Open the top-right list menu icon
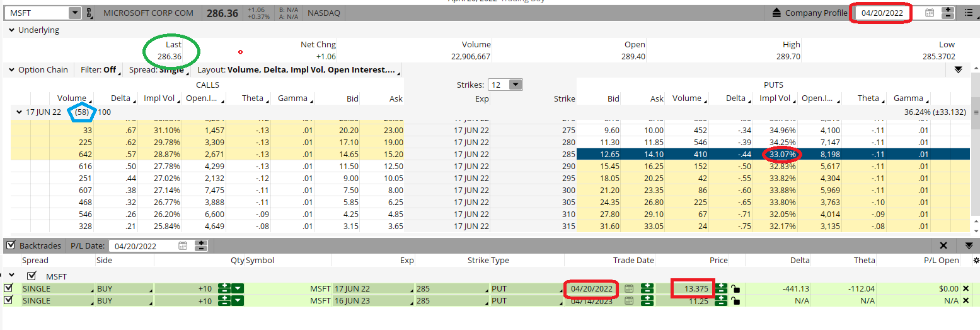 tap(969, 13)
